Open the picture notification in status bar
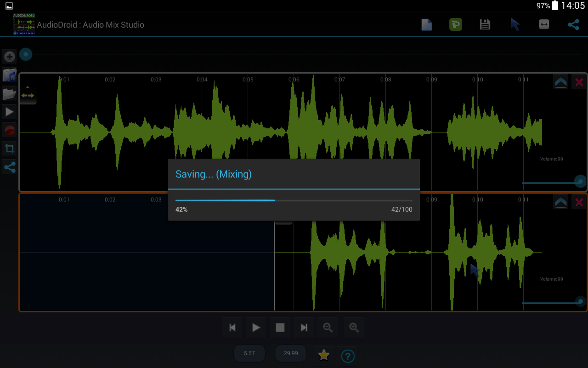Viewport: 588px width, 368px height. [x=9, y=6]
